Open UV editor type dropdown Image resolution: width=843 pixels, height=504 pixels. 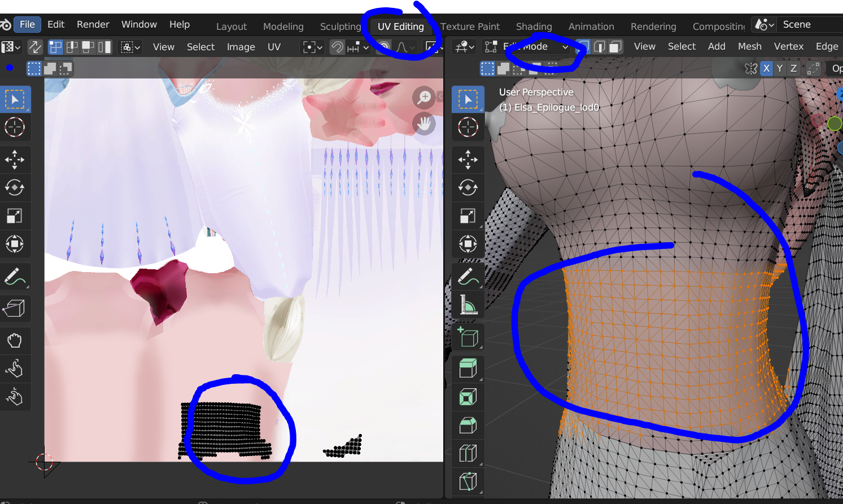(x=11, y=47)
